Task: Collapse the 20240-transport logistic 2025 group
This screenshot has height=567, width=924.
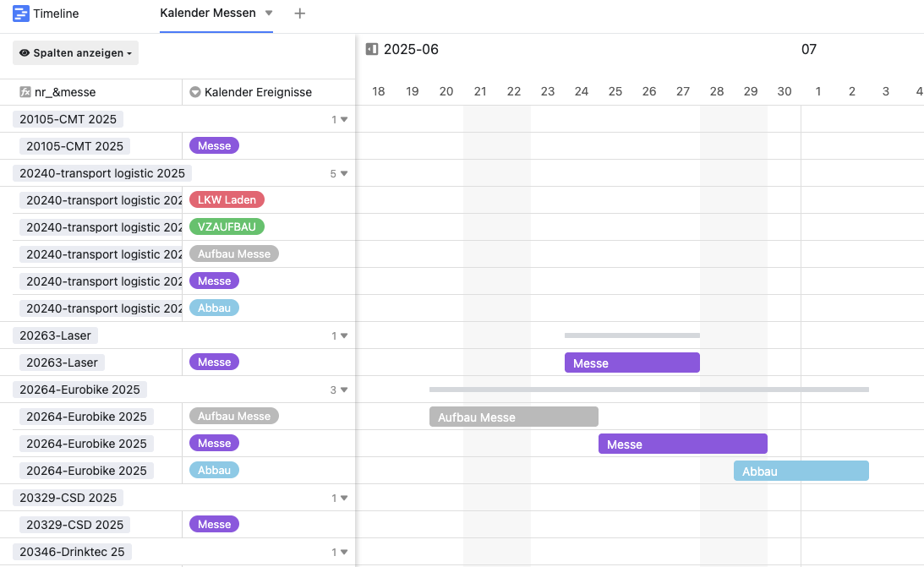Action: click(x=344, y=174)
